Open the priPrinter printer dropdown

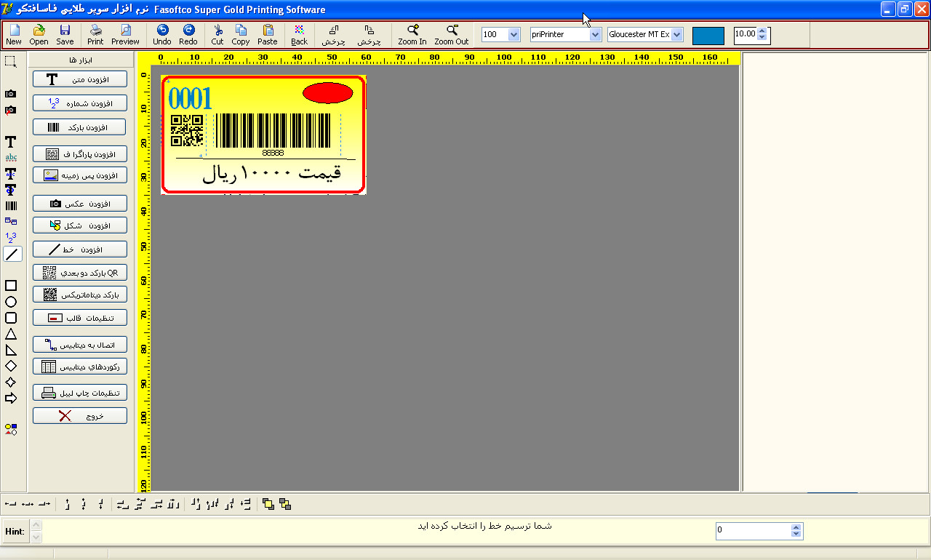596,35
